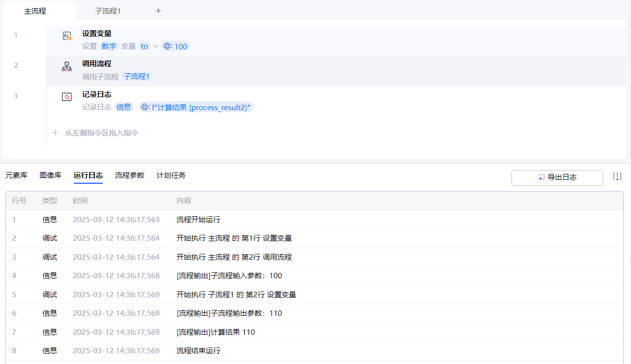
Task: Click the 子流程1 tag in the 调用流程 step
Action: (137, 77)
